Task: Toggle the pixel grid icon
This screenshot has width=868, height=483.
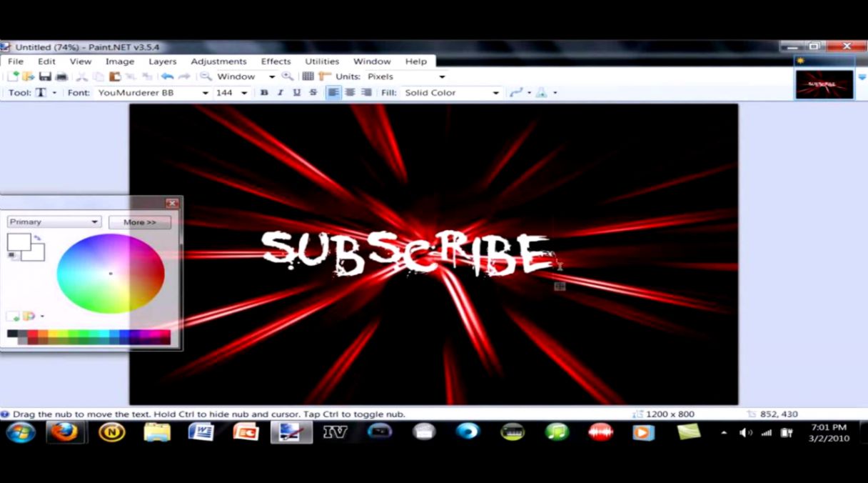Action: 308,76
